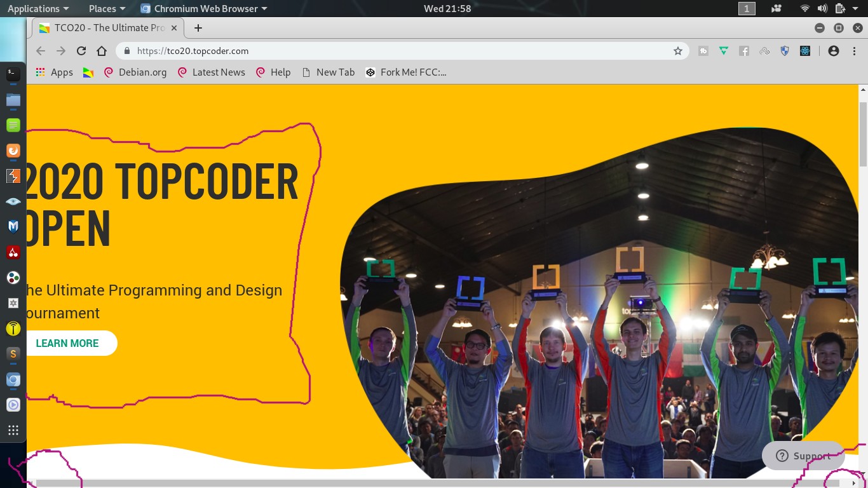Open the blue shield extension icon
Viewport: 868px width, 488px height.
785,51
